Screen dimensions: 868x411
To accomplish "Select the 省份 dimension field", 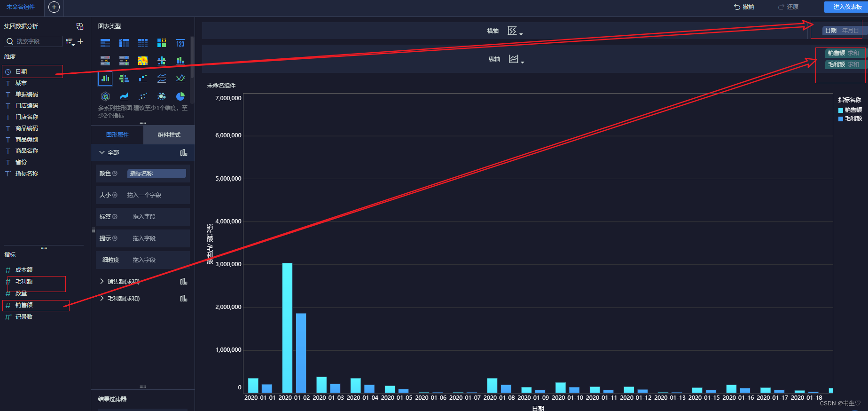I will (x=21, y=162).
